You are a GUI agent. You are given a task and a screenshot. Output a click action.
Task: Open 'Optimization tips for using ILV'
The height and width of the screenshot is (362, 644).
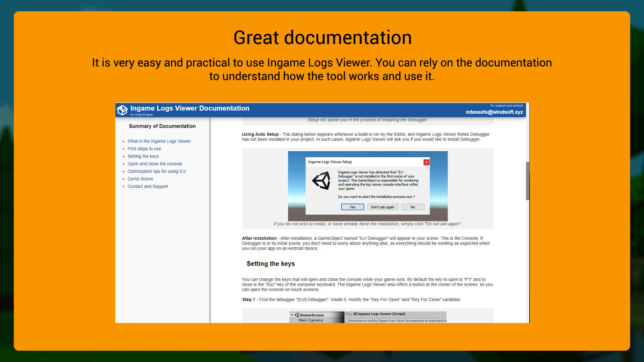(x=157, y=171)
